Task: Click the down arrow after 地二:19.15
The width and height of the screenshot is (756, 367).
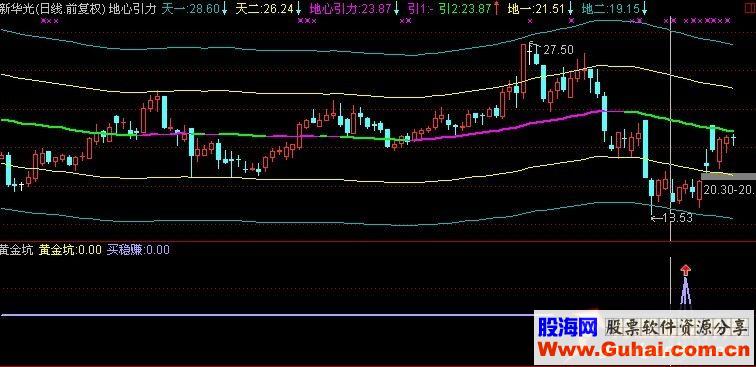Action: click(x=644, y=8)
